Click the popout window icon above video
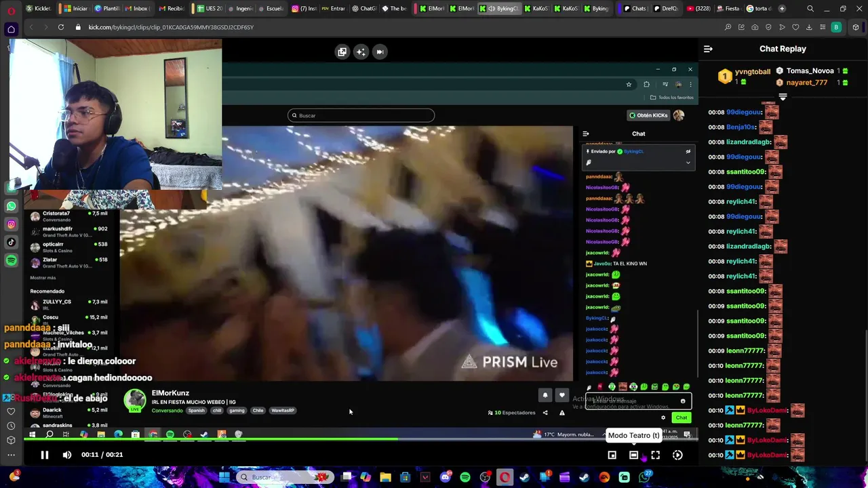 (x=342, y=52)
